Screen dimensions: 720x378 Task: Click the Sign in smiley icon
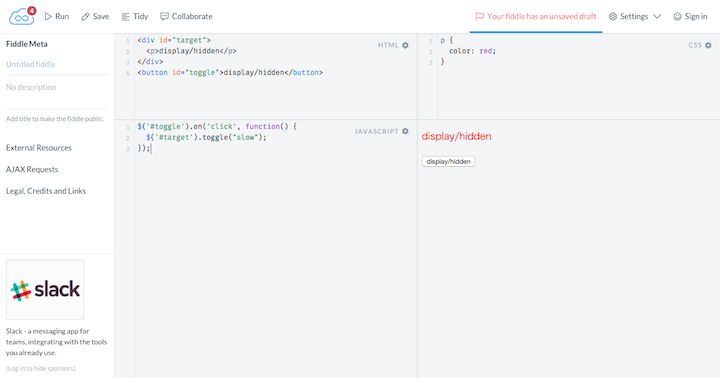[677, 17]
